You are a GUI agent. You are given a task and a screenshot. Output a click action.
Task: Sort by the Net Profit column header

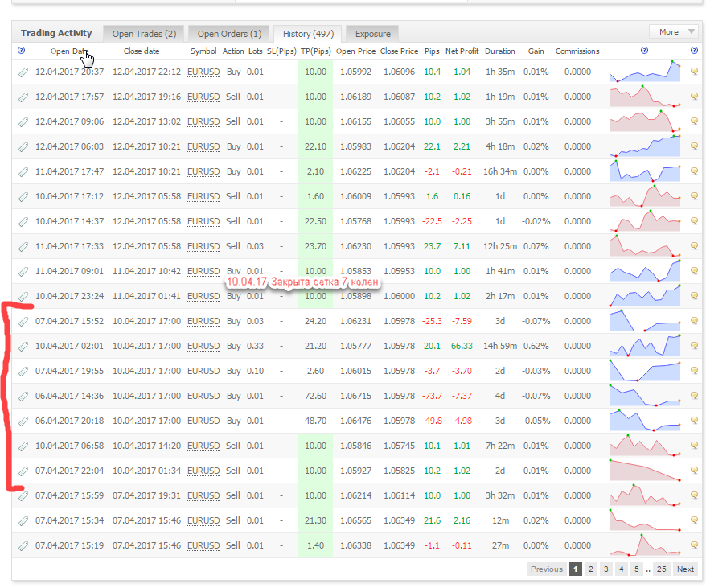point(462,51)
